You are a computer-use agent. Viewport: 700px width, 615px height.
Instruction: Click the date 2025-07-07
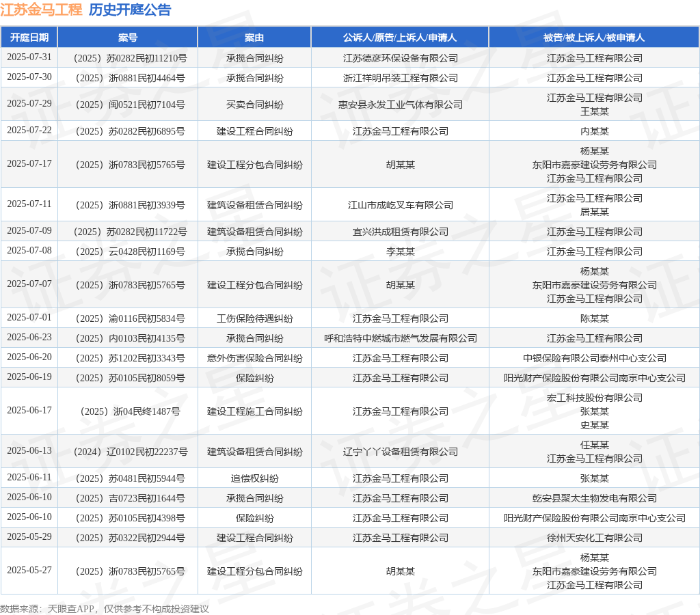tap(29, 284)
